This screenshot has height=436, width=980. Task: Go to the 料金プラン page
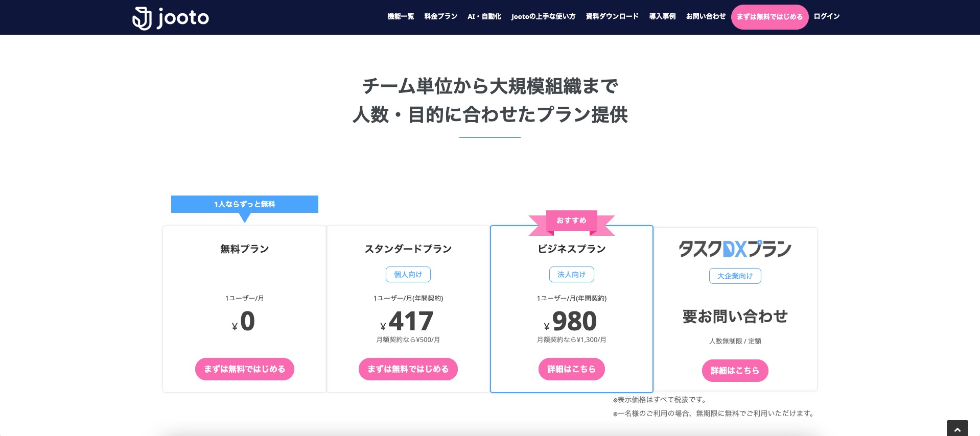(x=440, y=16)
